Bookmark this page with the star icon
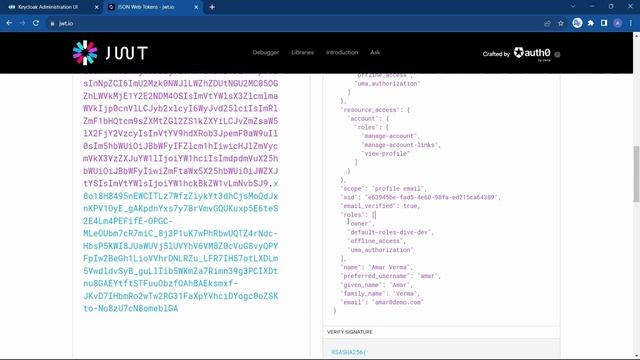This screenshot has width=640, height=360. click(x=561, y=23)
